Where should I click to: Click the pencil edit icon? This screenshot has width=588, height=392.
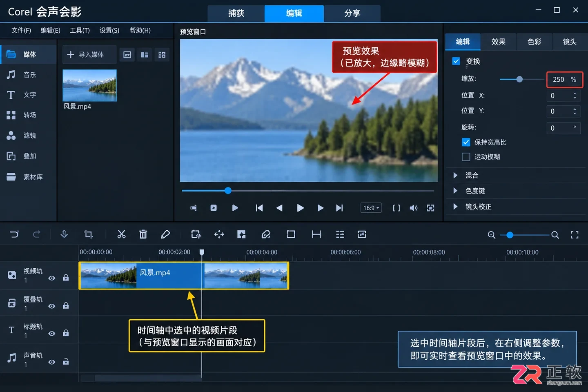point(165,234)
